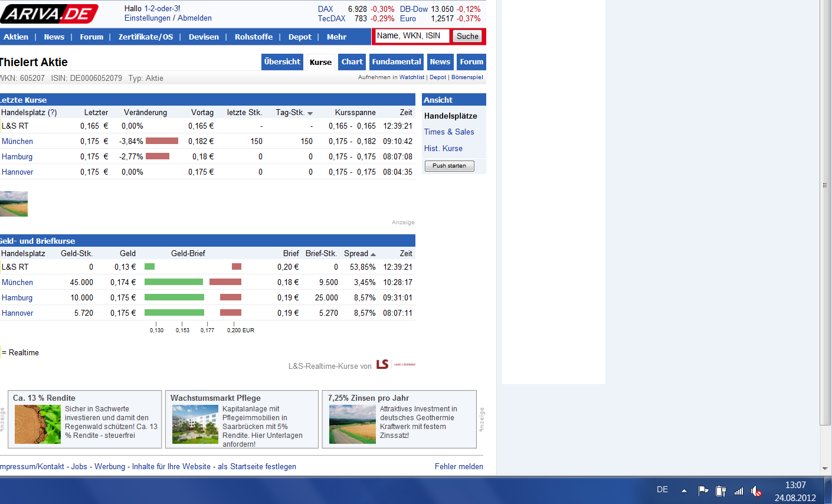Open News in the blue navigation bar
The image size is (832, 504).
pyautogui.click(x=54, y=37)
